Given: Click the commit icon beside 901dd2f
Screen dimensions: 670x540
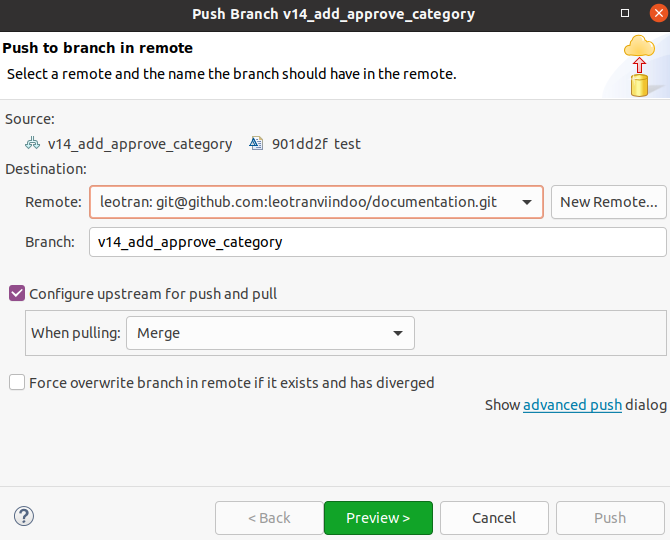Looking at the screenshot, I should (x=256, y=144).
